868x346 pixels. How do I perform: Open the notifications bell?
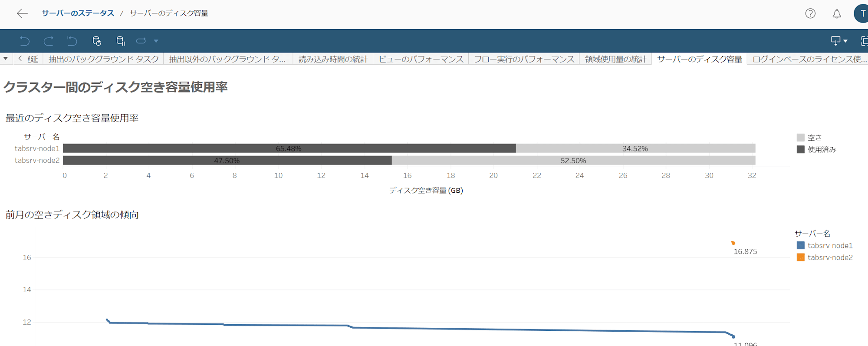point(837,13)
